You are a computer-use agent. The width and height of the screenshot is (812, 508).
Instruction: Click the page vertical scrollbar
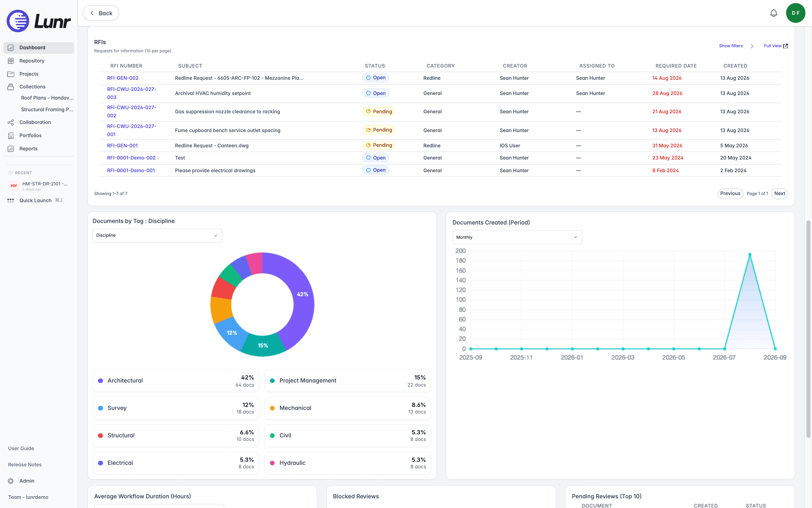pyautogui.click(x=808, y=329)
